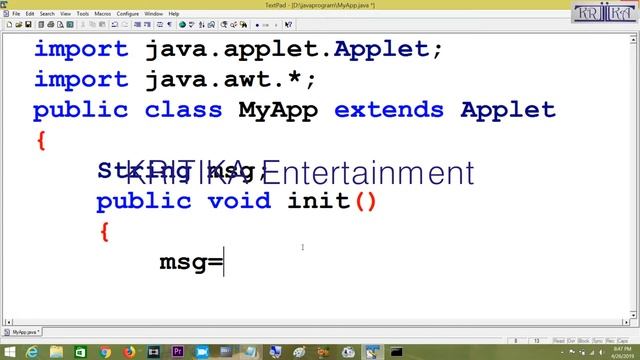Redo the last undone edit
The image size is (640, 360).
125,24
